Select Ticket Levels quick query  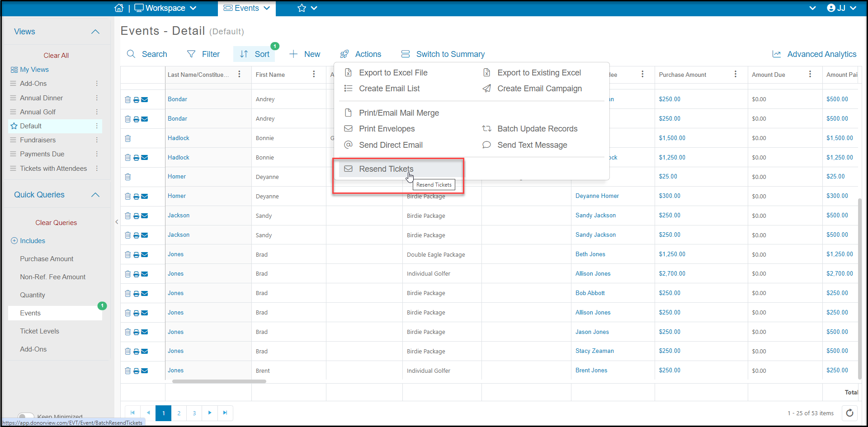[39, 331]
